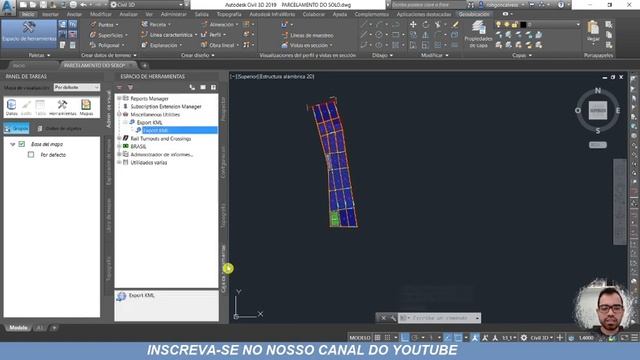Viewport: 640px width, 360px height.
Task: Open the Poligonal tool
Action: coord(107,45)
